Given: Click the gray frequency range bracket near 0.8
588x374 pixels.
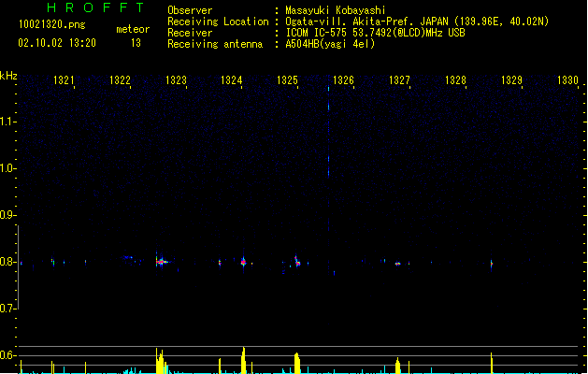Looking at the screenshot, I should (x=18, y=267).
